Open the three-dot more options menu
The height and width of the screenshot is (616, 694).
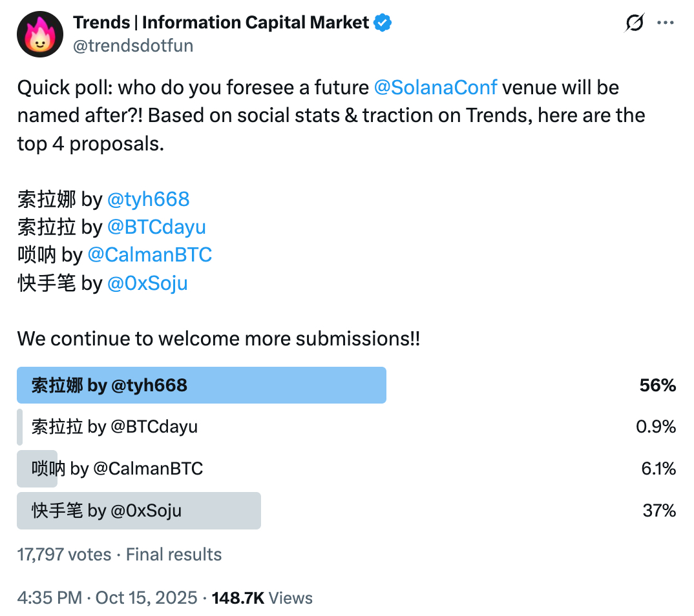click(666, 23)
